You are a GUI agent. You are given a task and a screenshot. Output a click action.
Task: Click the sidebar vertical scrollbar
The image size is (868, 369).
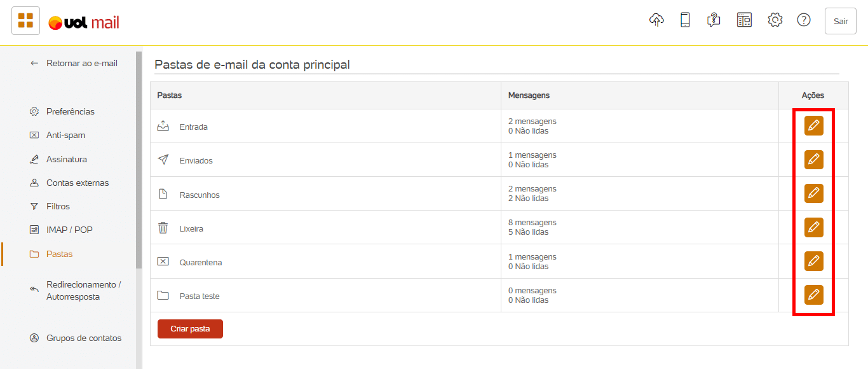tap(139, 159)
